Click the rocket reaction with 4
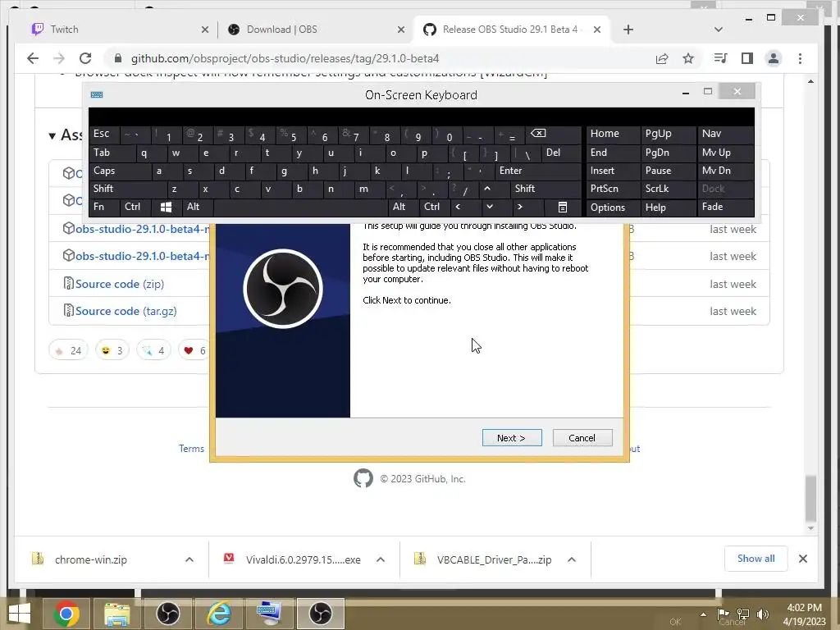Viewport: 840px width, 630px height. tap(153, 351)
